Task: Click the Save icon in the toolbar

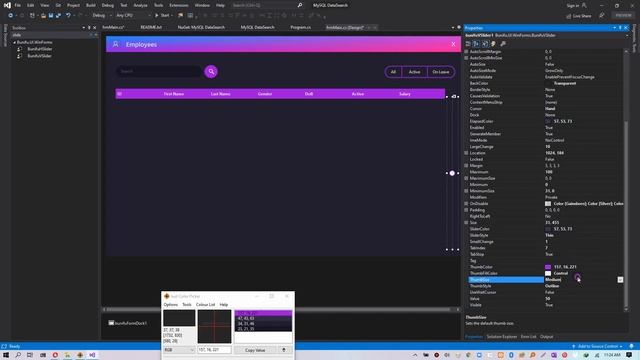Action: 51,16
